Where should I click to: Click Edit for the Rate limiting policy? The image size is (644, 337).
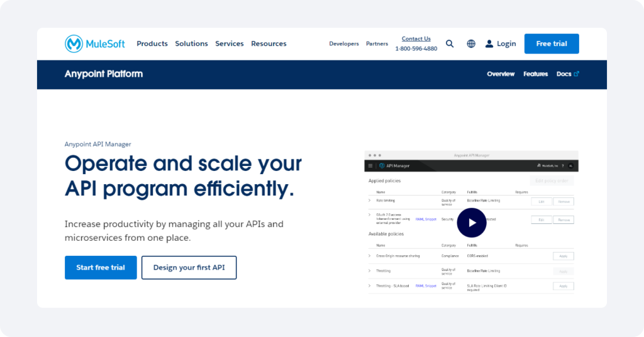click(541, 202)
